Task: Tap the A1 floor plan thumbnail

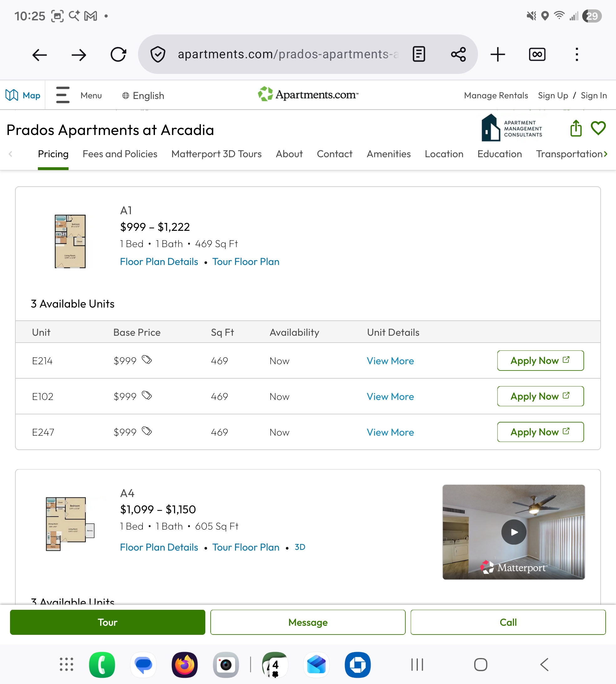Action: click(70, 241)
